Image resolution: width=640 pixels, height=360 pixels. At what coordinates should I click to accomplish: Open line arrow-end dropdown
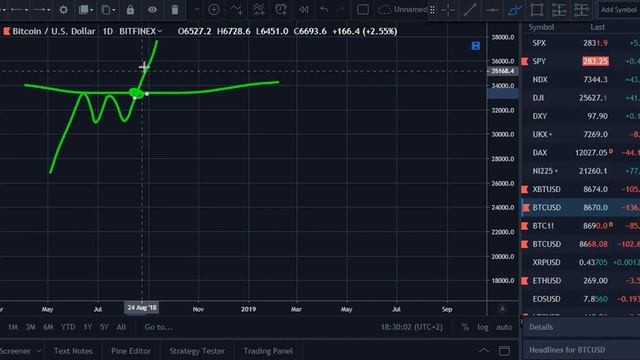(41, 9)
